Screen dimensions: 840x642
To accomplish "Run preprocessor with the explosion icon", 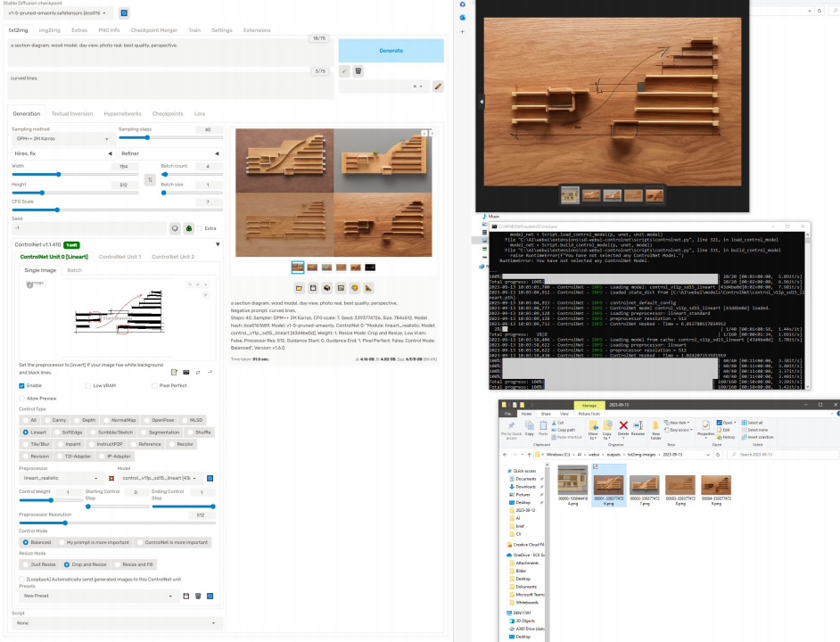I will (x=111, y=479).
